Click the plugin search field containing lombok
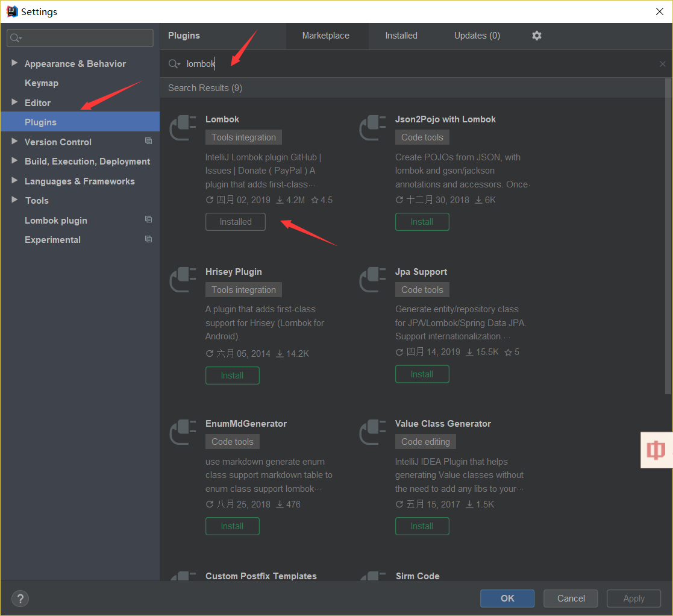This screenshot has height=616, width=673. (416, 64)
